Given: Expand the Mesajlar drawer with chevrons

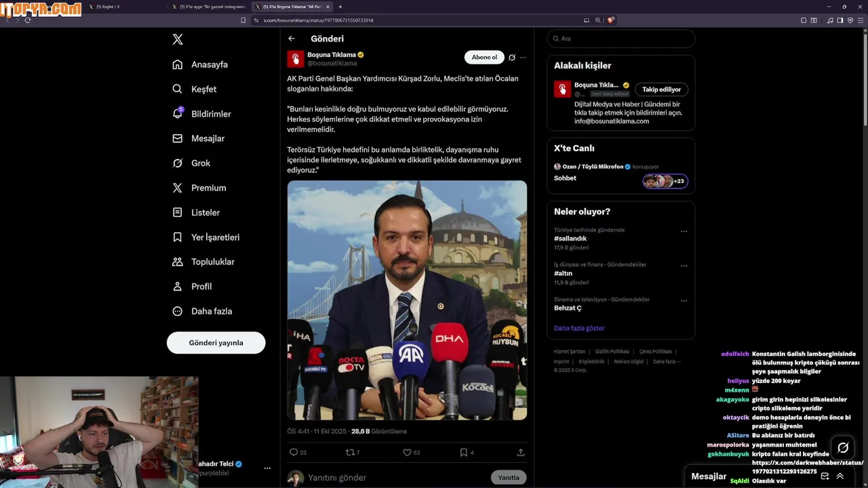Looking at the screenshot, I should pyautogui.click(x=840, y=476).
